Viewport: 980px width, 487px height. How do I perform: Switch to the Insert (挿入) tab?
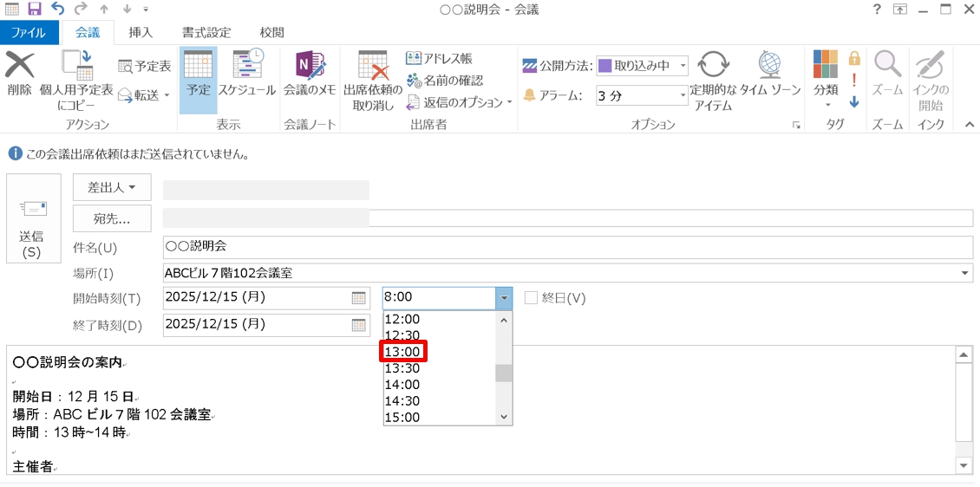click(140, 33)
